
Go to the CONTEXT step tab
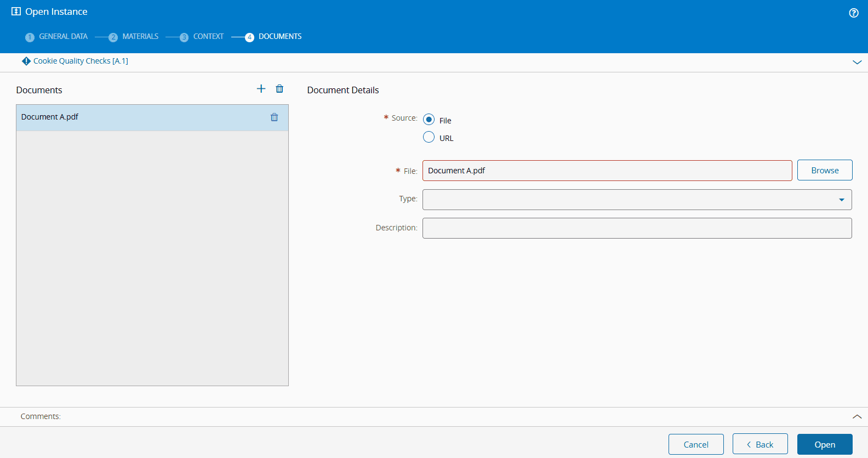(208, 37)
